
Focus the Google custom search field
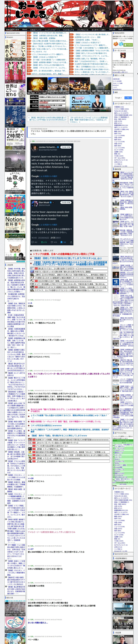point(118,98)
